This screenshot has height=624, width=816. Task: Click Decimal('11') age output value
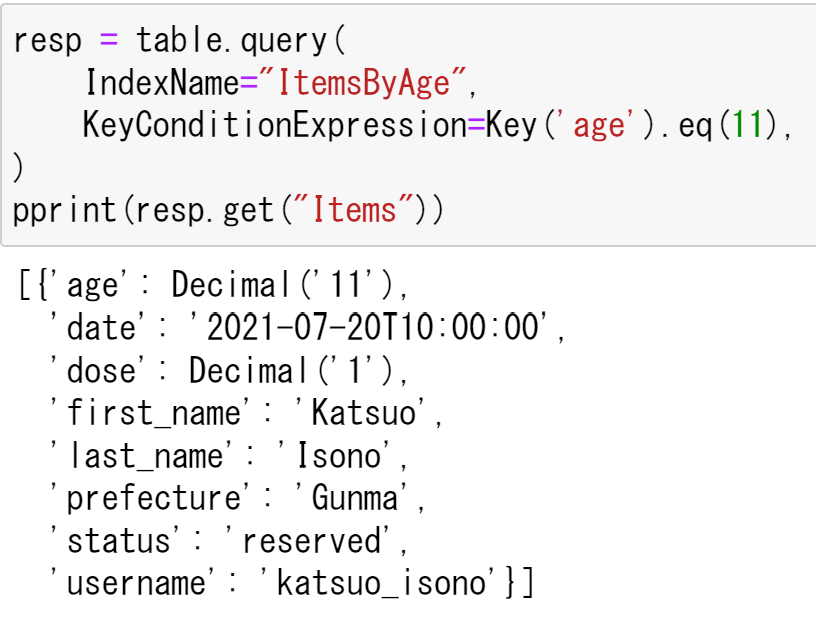[x=286, y=286]
